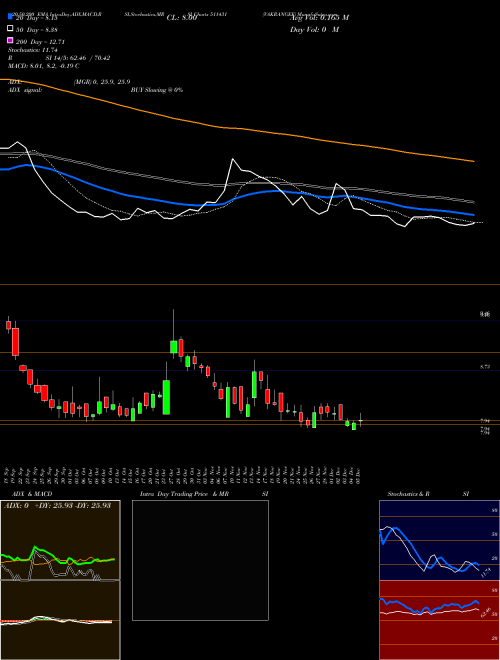500x660 pixels.
Task: Click the 8.73 price axis label
Action: tap(485, 367)
